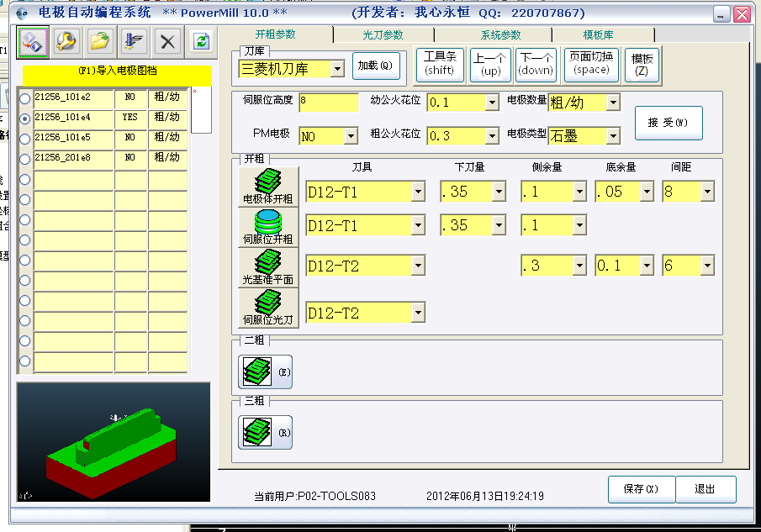Screen dimensions: 761x532
Task: Switch to the 模板库 tab
Action: (x=598, y=35)
